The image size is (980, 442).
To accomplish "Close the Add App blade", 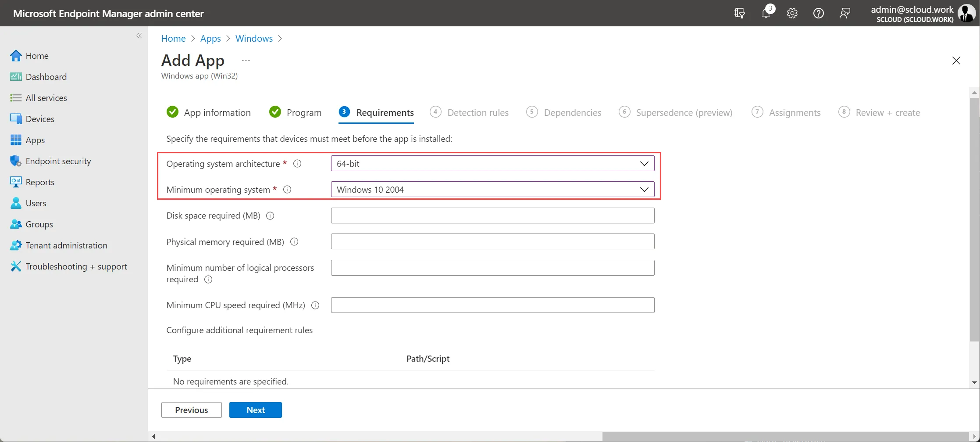I will [956, 61].
